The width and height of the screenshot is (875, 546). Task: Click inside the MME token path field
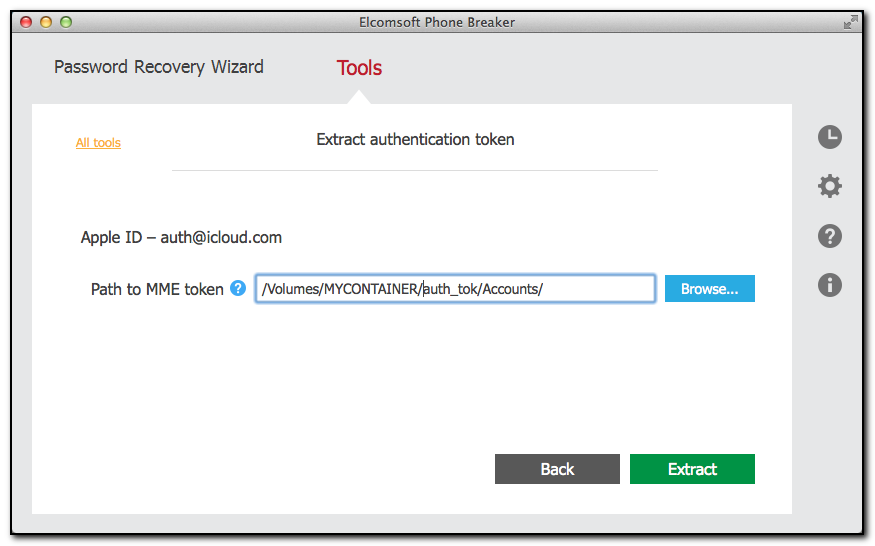tap(455, 289)
